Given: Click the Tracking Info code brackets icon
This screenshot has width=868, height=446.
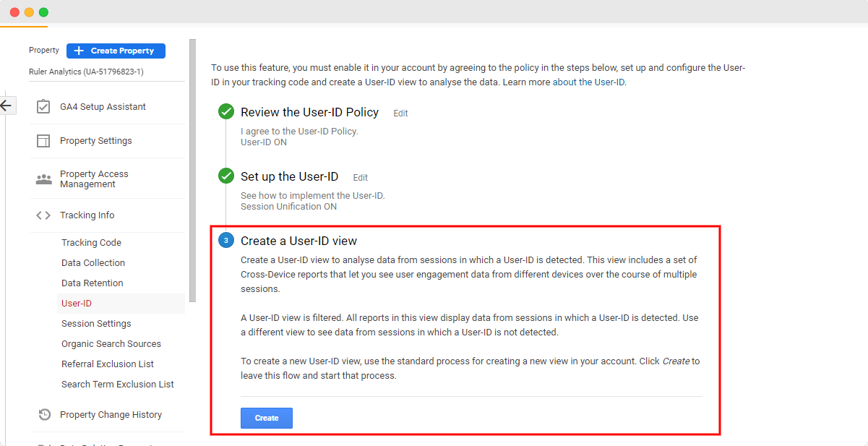Looking at the screenshot, I should pos(44,215).
